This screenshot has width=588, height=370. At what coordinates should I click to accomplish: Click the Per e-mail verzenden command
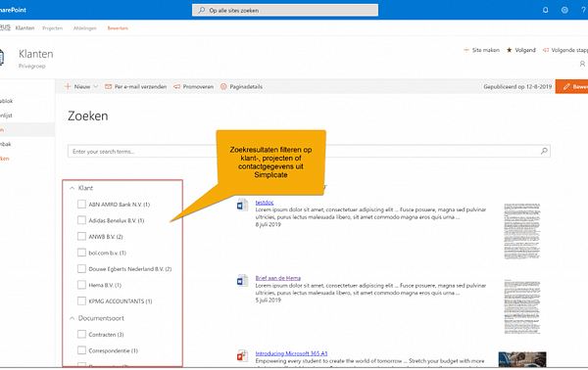coord(136,86)
